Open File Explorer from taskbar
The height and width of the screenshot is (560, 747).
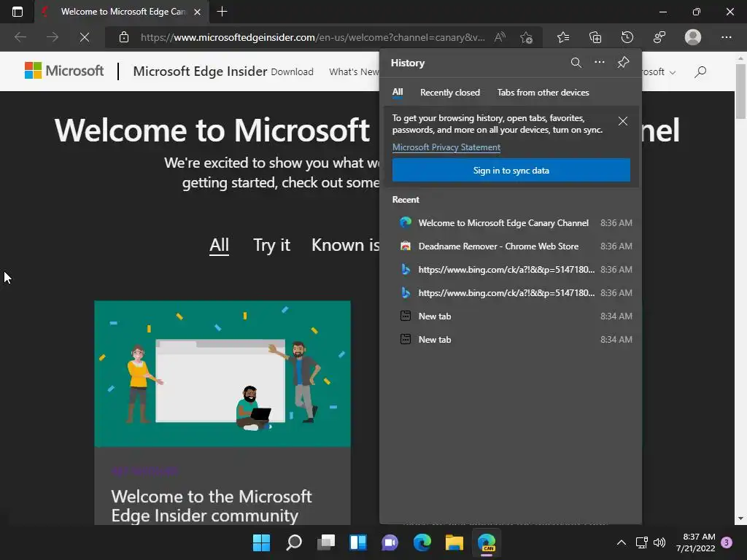tap(454, 542)
